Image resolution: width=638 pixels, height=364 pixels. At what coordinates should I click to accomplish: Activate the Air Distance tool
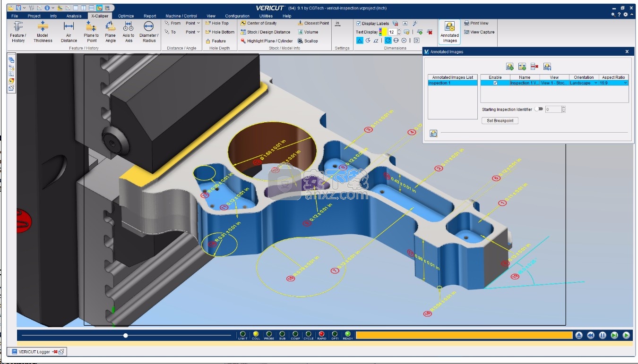click(69, 32)
